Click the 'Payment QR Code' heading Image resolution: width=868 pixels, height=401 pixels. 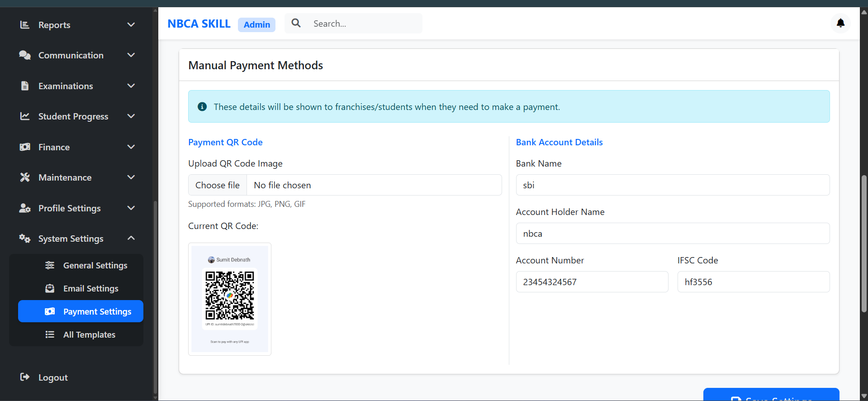(225, 142)
